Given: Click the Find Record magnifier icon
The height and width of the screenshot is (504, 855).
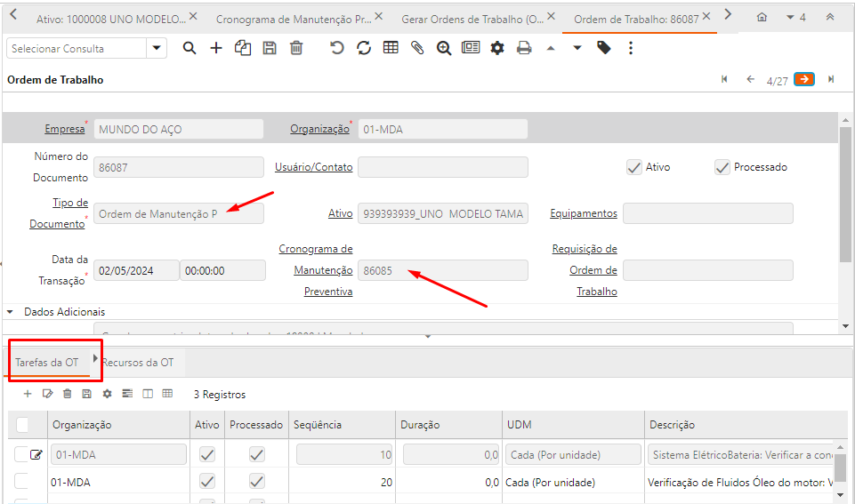Looking at the screenshot, I should point(190,48).
